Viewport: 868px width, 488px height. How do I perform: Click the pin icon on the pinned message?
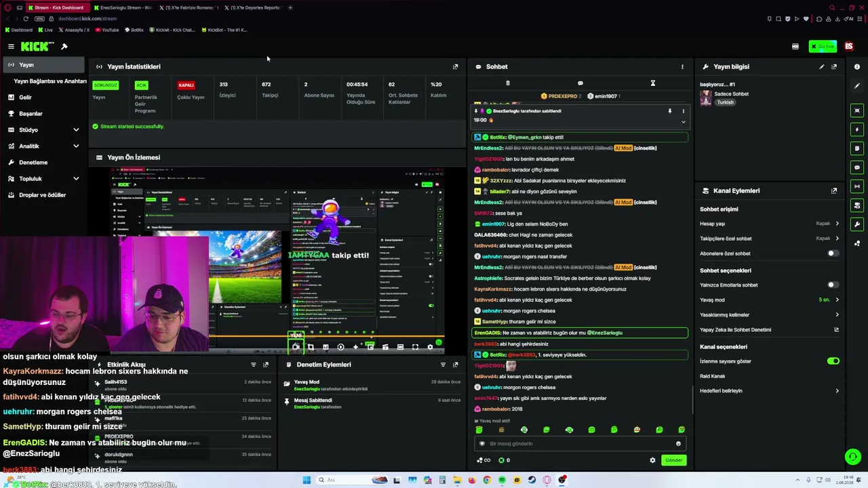click(669, 111)
